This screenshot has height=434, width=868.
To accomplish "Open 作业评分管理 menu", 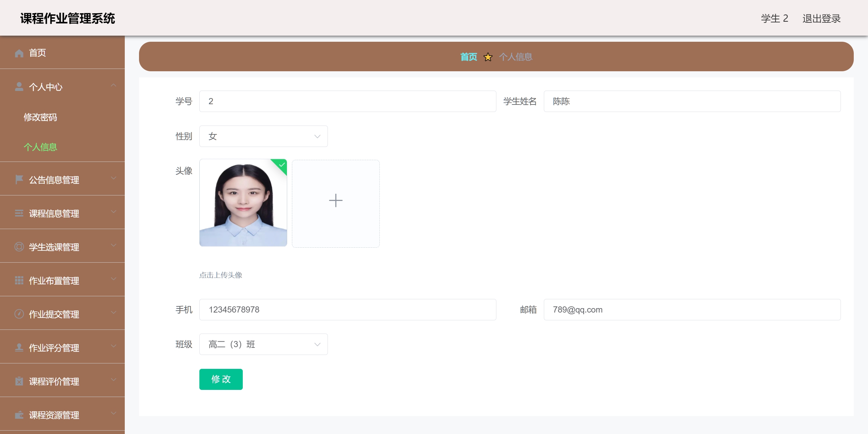I will pyautogui.click(x=62, y=347).
